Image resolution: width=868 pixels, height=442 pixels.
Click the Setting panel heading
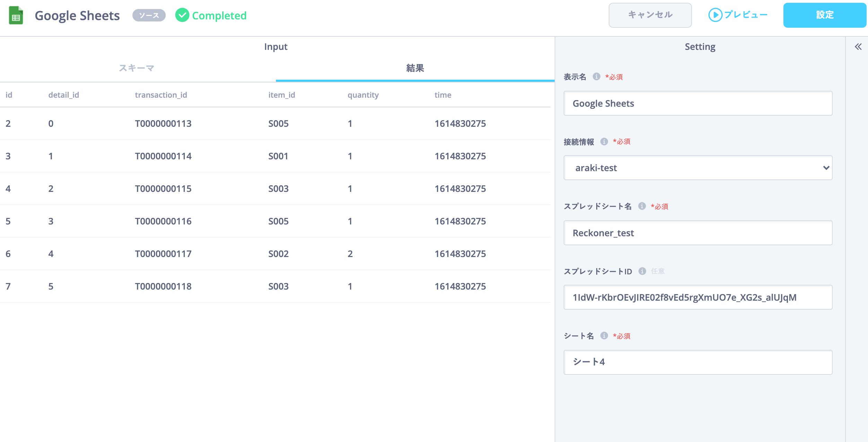click(700, 47)
